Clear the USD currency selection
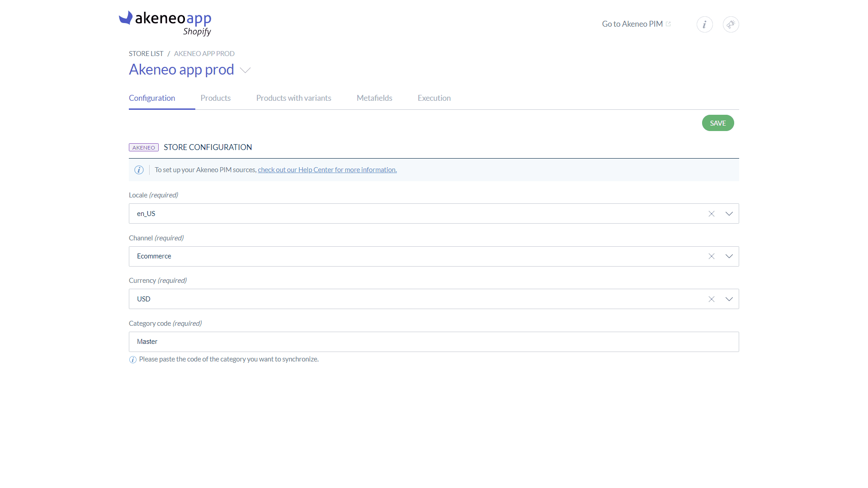The image size is (868, 488). [x=711, y=299]
